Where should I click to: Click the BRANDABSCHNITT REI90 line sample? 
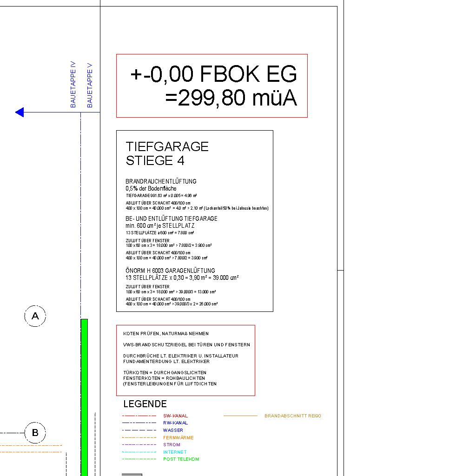[x=240, y=416]
